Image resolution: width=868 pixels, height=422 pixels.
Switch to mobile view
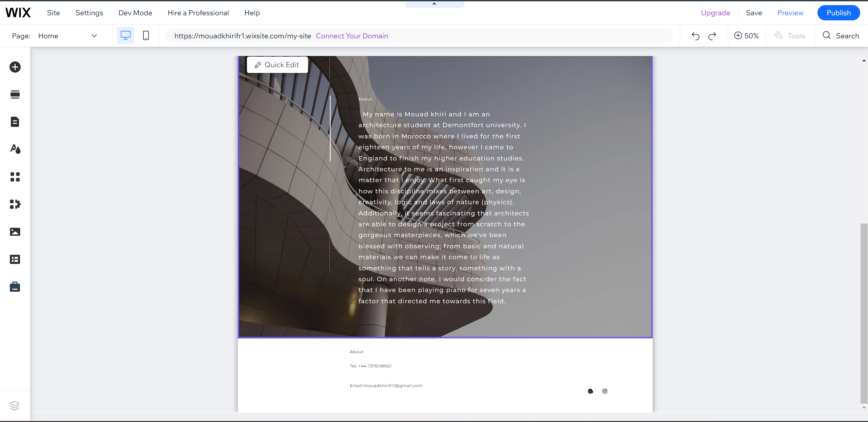[x=146, y=36]
